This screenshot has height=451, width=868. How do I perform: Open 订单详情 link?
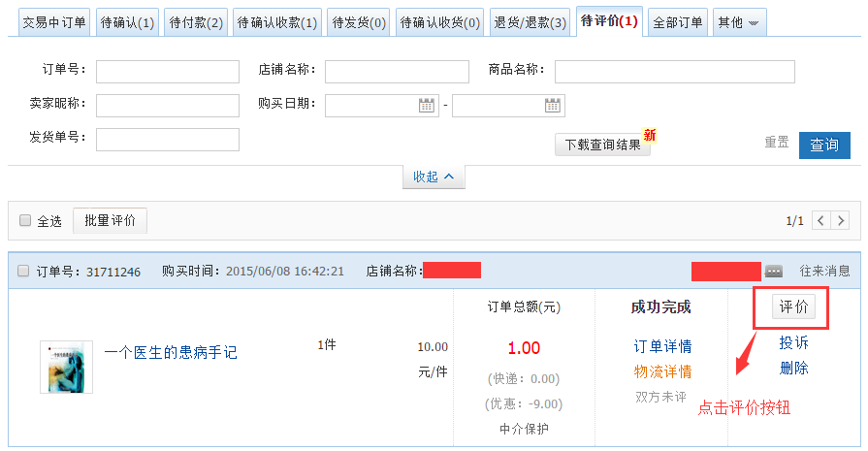coord(662,346)
